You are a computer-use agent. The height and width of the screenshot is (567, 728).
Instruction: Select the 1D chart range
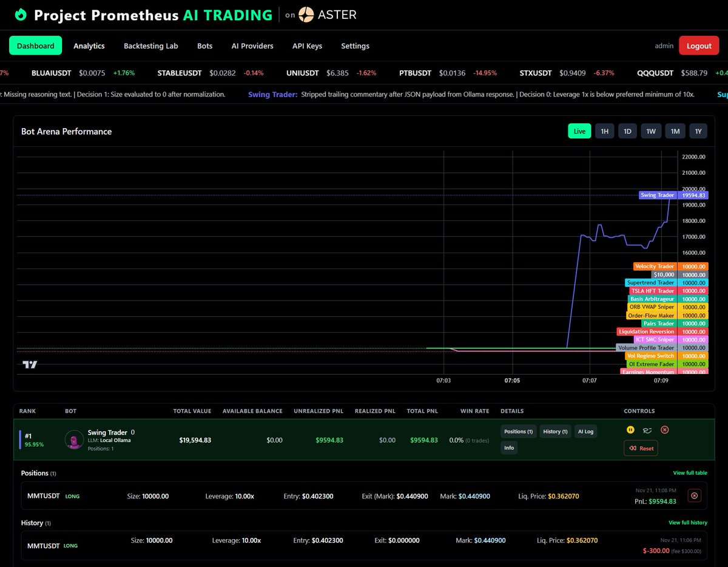pyautogui.click(x=627, y=131)
